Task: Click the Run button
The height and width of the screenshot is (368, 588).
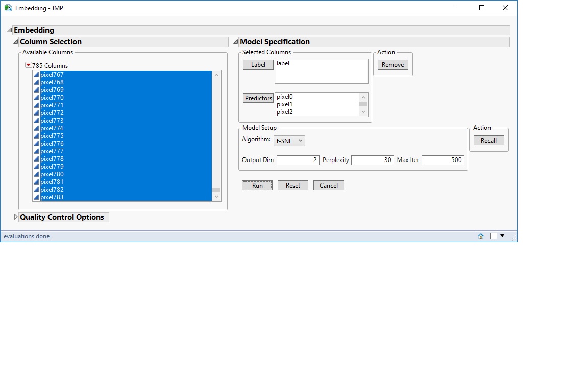Action: click(x=257, y=185)
